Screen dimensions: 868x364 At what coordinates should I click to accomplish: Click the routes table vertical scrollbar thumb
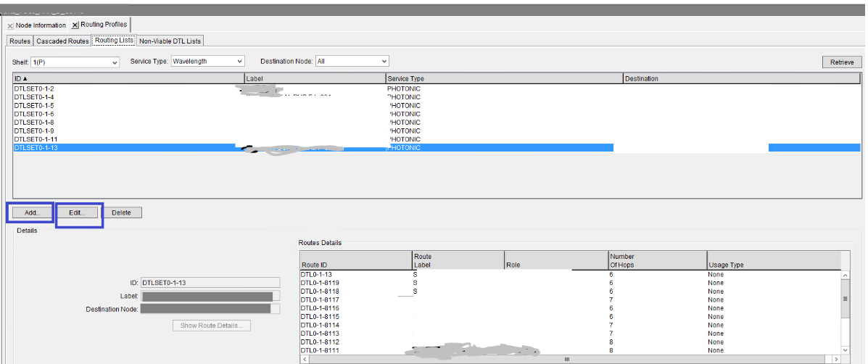(x=846, y=299)
